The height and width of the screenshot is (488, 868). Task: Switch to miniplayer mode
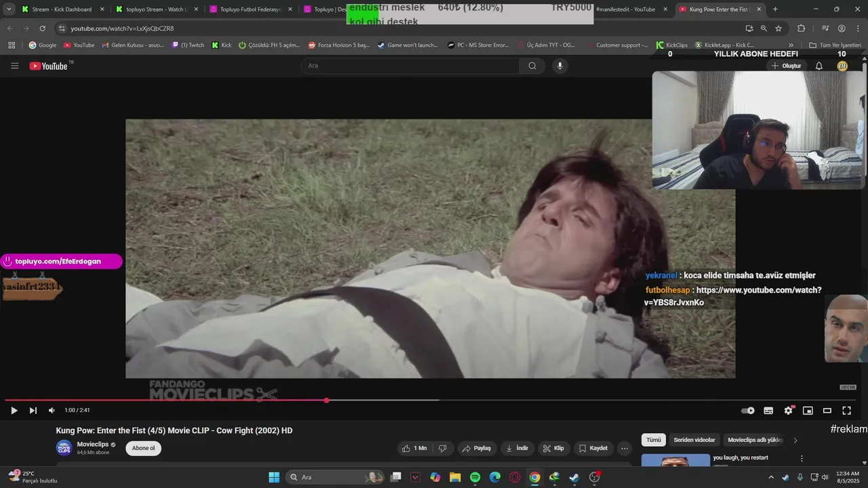click(x=808, y=410)
